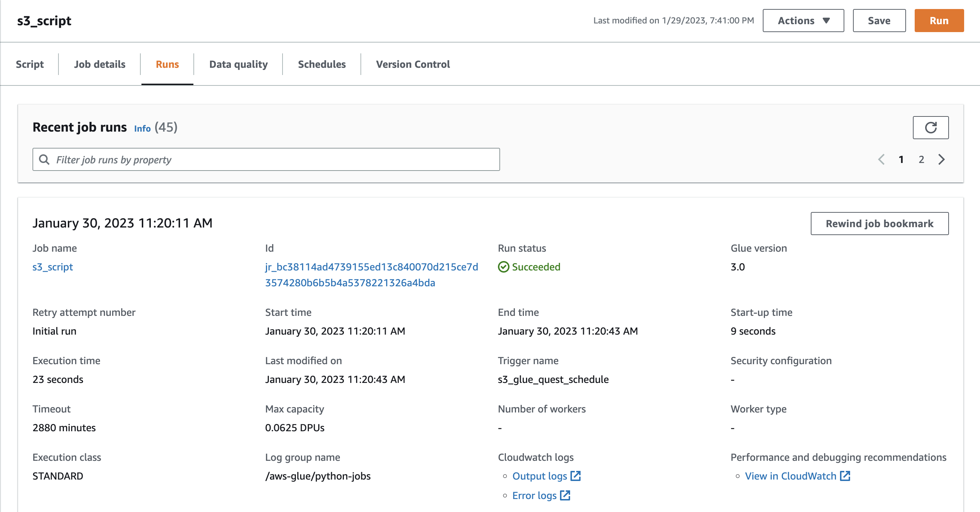980x512 pixels.
Task: Open the Actions dropdown menu
Action: 803,21
